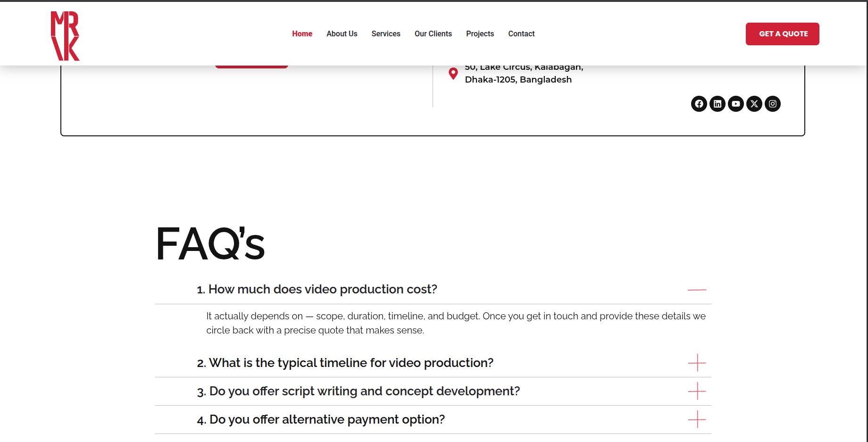
Task: Click "How much does video production cost?" question
Action: point(322,289)
